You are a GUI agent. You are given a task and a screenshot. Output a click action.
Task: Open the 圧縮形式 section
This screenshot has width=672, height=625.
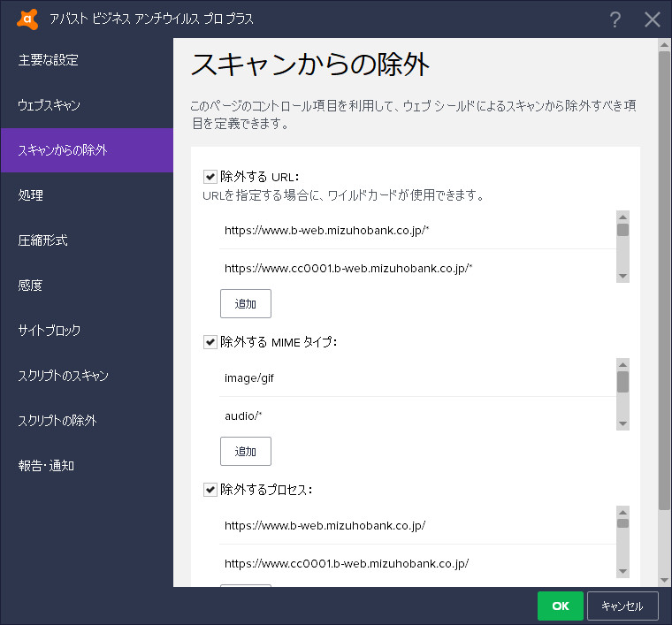click(87, 240)
